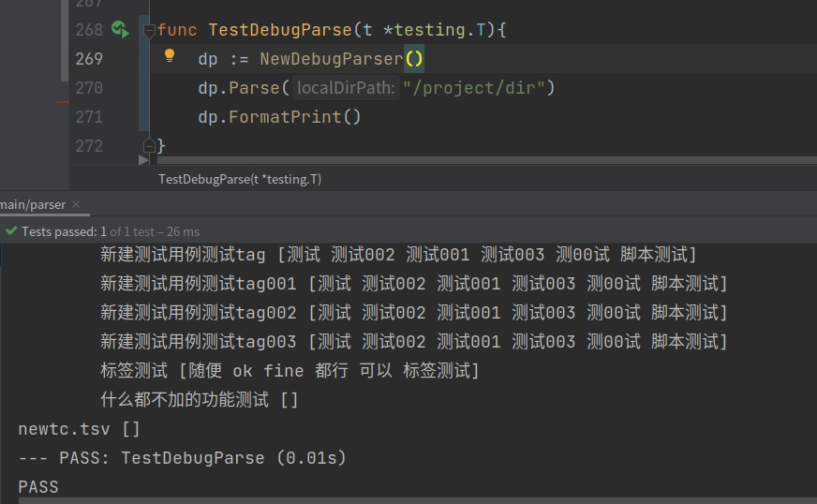Click fold end marker at line 272
817x504 pixels.
point(149,145)
